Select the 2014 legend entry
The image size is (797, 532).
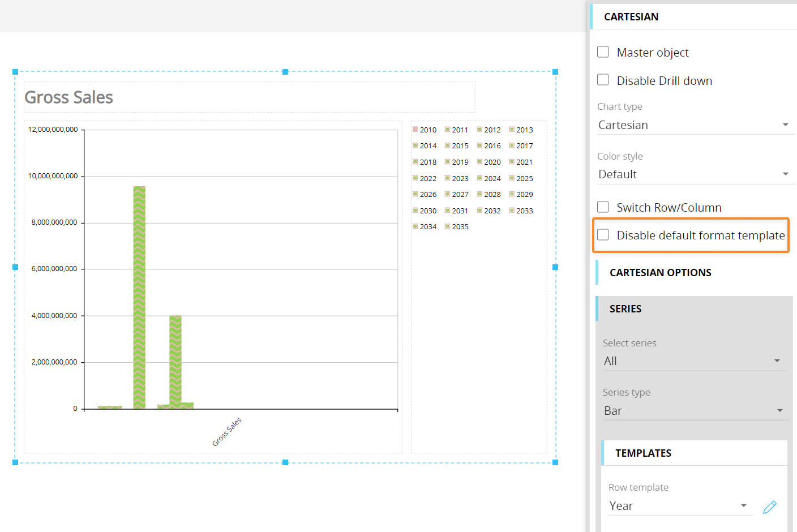425,145
